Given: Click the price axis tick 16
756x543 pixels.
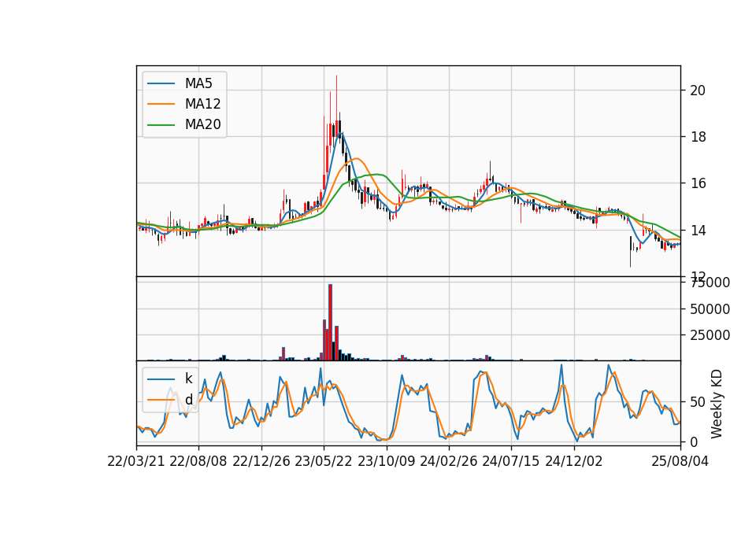Looking at the screenshot, I should [697, 183].
